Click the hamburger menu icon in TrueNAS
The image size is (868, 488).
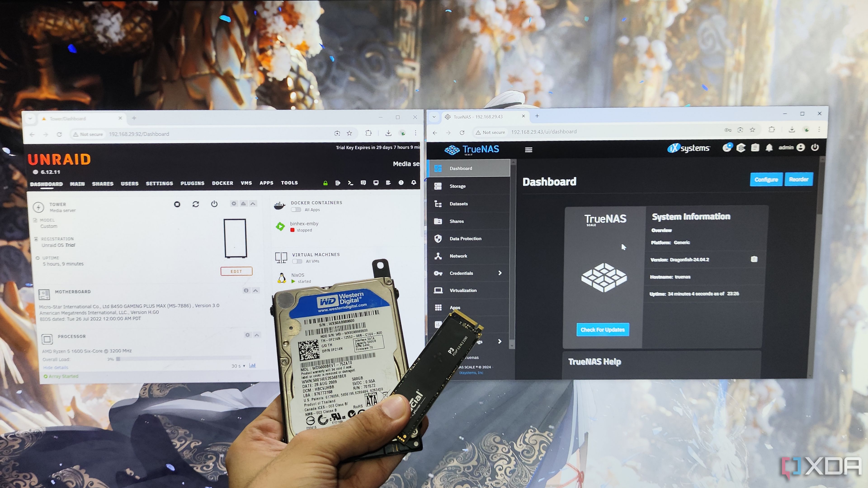tap(529, 150)
